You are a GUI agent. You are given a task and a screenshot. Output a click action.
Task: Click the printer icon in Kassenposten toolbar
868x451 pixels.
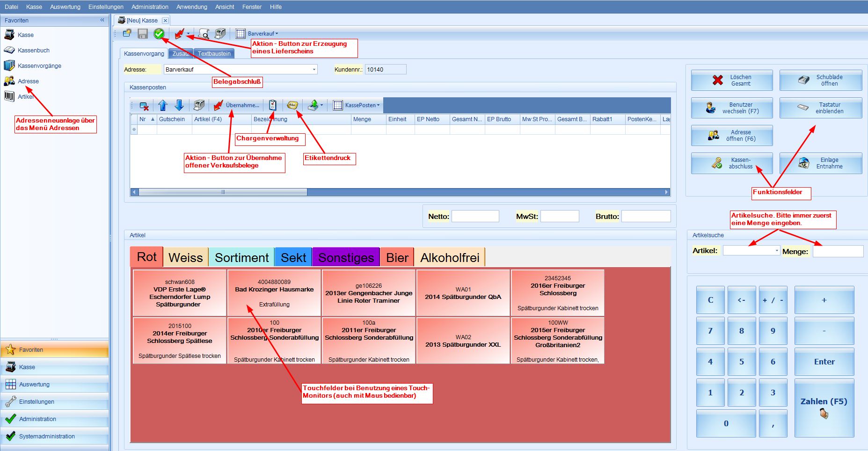point(199,105)
